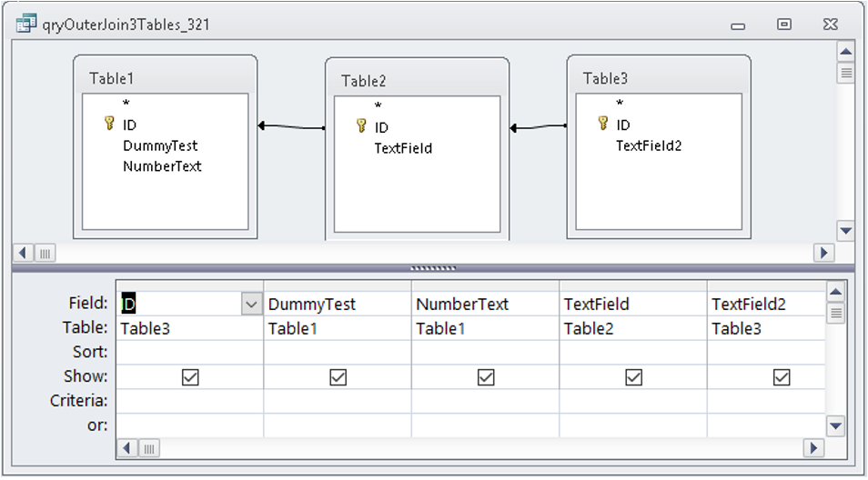This screenshot has width=868, height=480.
Task: Select the join line between Table2 and Table3
Action: click(538, 127)
